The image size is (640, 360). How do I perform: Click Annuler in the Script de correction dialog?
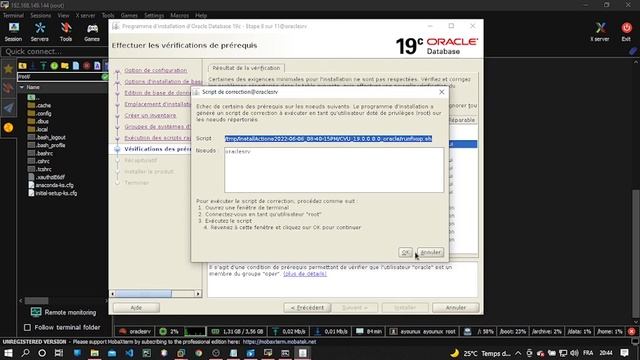[x=430, y=252]
